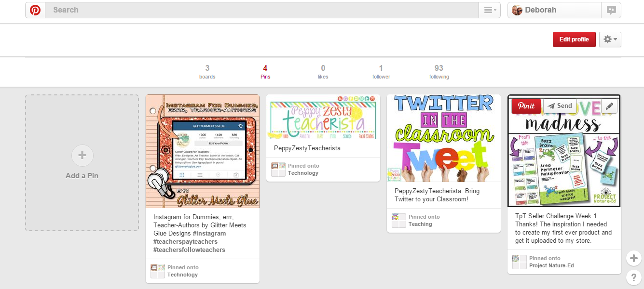View the 93 following tab
The width and height of the screenshot is (644, 289).
pos(439,72)
